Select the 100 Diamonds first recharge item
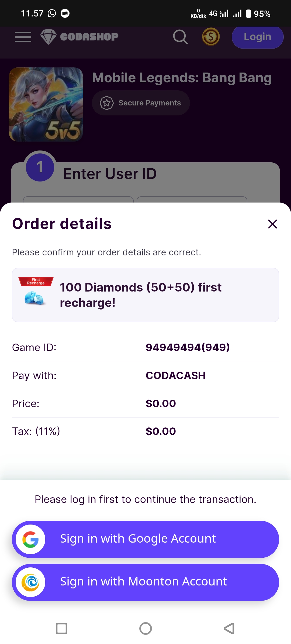Viewport: 291px width, 644px height. click(145, 295)
